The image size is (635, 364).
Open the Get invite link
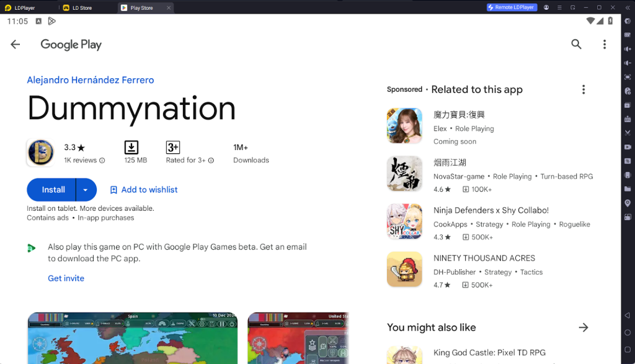[66, 278]
